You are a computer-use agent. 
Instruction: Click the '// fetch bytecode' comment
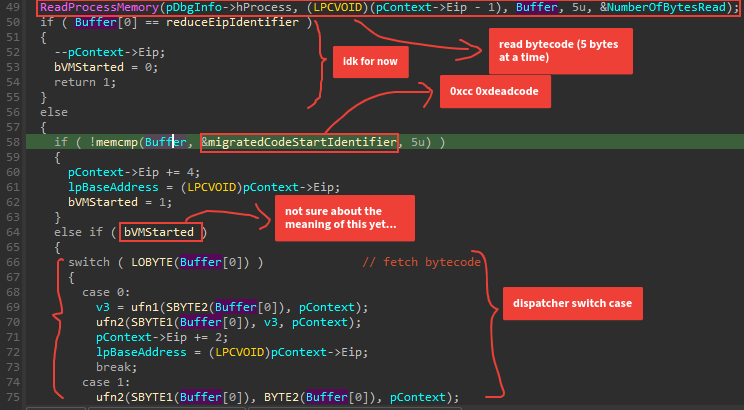pos(421,263)
